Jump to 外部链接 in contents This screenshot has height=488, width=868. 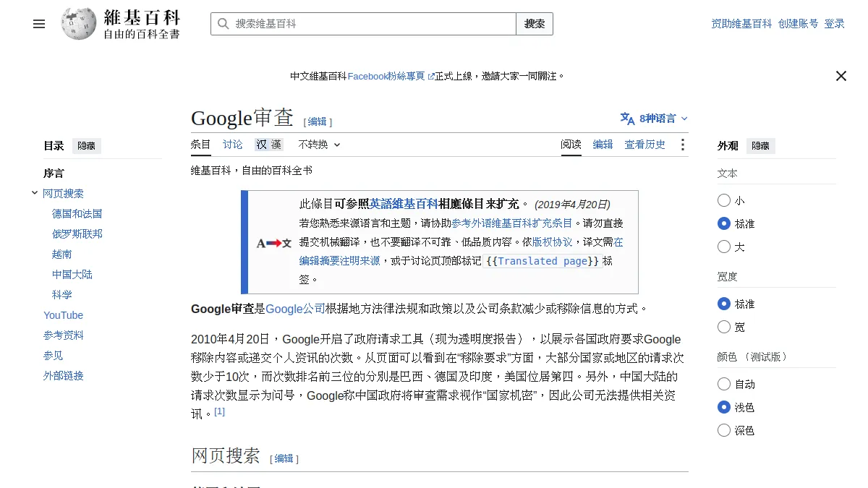pos(64,376)
